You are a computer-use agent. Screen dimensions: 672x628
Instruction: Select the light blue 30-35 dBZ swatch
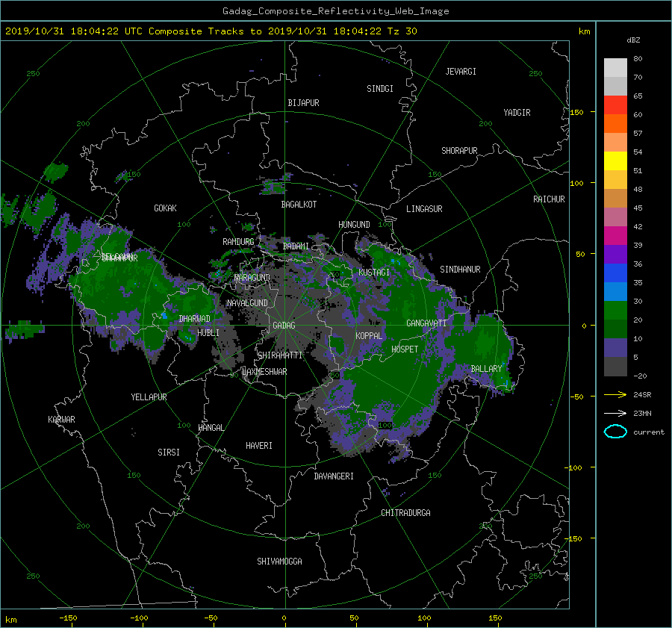click(x=615, y=292)
